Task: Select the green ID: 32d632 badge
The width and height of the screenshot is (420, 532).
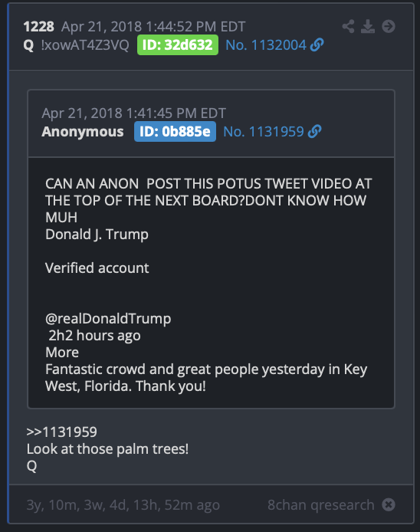Action: (178, 44)
